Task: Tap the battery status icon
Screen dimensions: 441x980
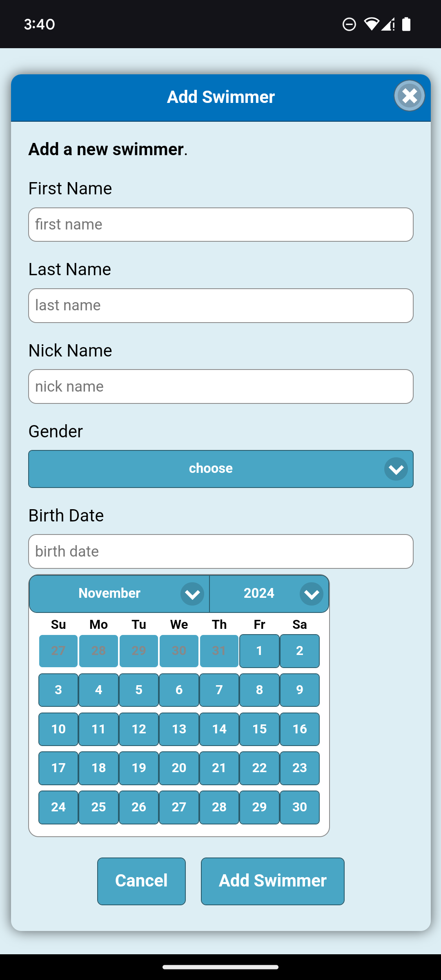Action: point(406,24)
